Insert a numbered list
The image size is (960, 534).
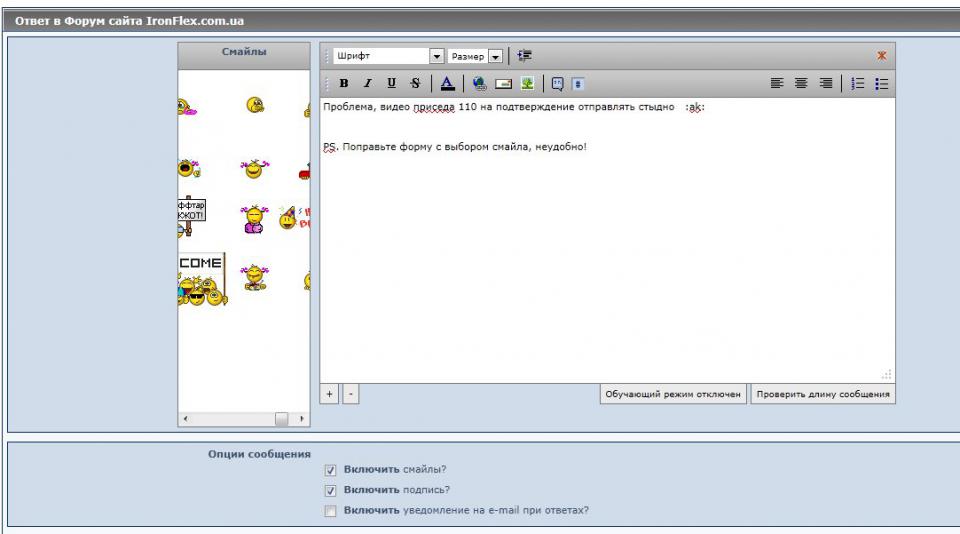857,84
